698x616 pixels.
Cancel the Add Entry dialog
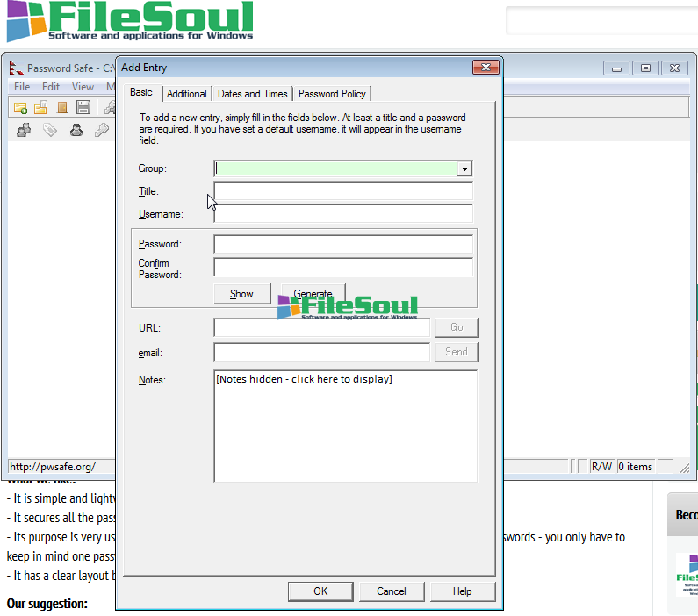click(x=391, y=591)
